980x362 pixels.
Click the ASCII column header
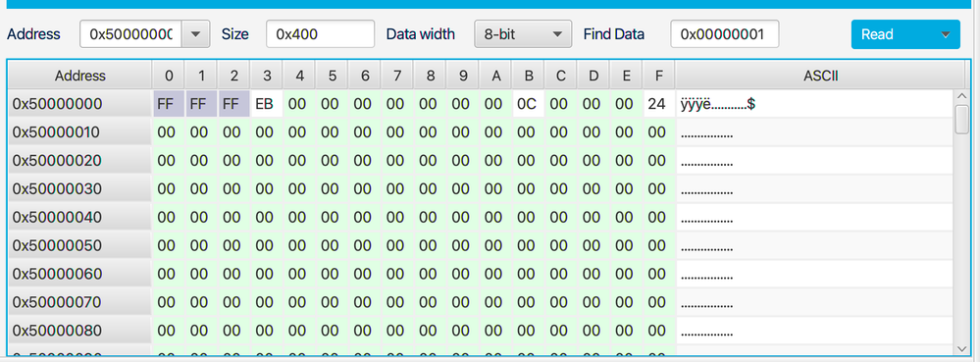click(x=820, y=77)
